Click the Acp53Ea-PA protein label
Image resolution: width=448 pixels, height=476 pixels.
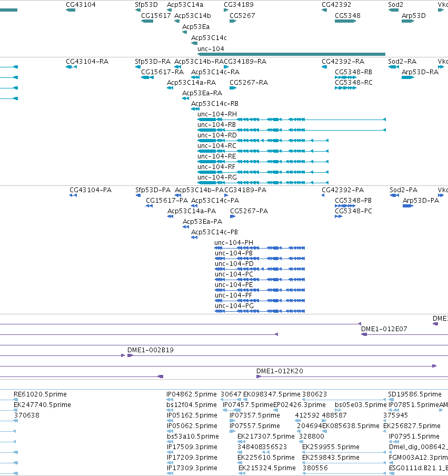[x=202, y=221]
